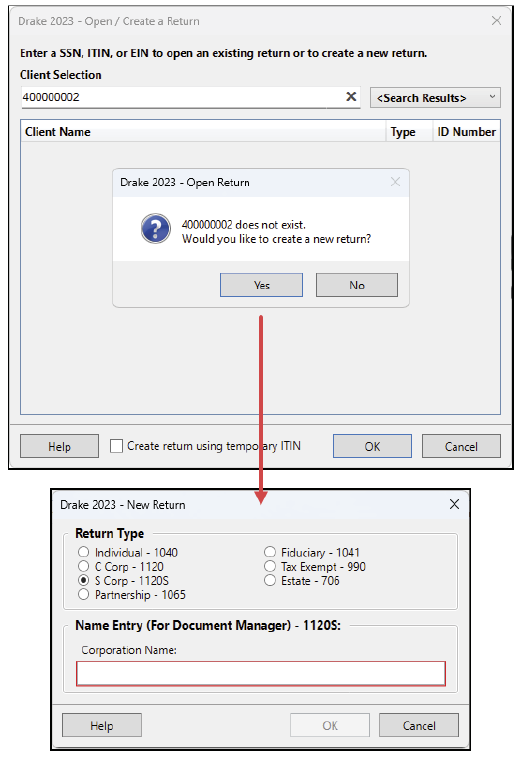Select Individual - 1040 return type
521x759 pixels.
(128, 552)
